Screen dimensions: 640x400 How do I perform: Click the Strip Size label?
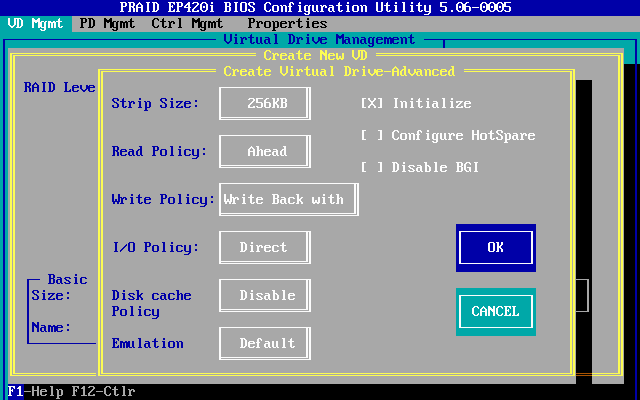(x=155, y=103)
